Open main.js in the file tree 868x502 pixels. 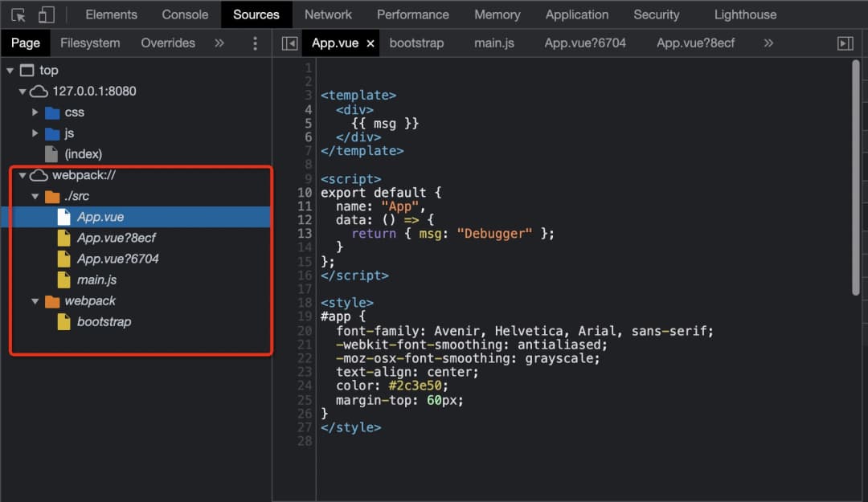[x=96, y=280]
